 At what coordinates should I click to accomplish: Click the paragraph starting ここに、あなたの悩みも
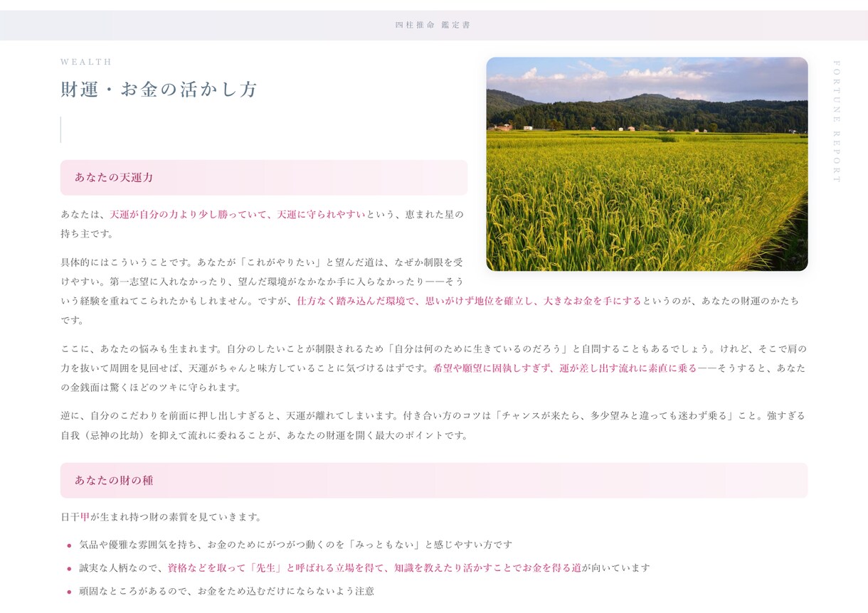(434, 368)
